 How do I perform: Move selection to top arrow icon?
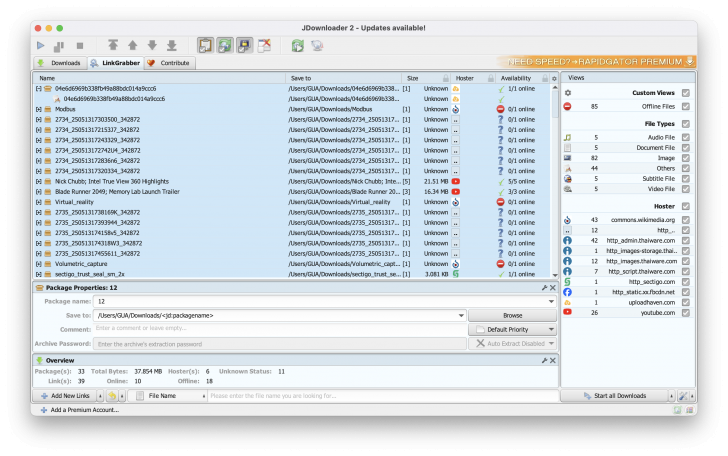(x=113, y=45)
